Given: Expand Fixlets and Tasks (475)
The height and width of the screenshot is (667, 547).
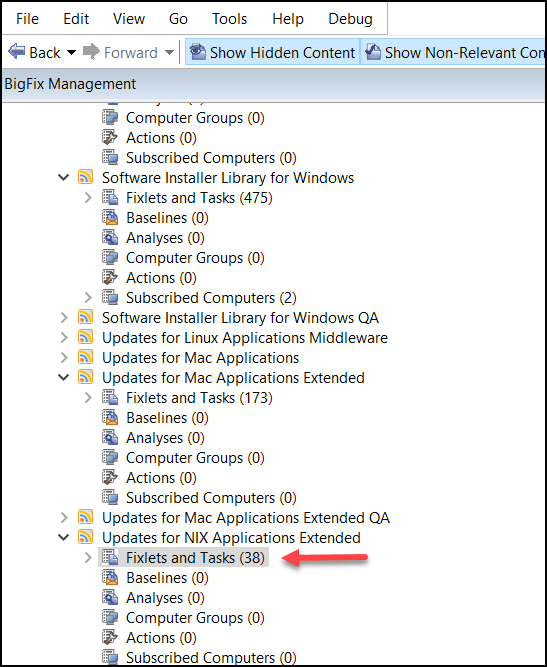Looking at the screenshot, I should 88,197.
